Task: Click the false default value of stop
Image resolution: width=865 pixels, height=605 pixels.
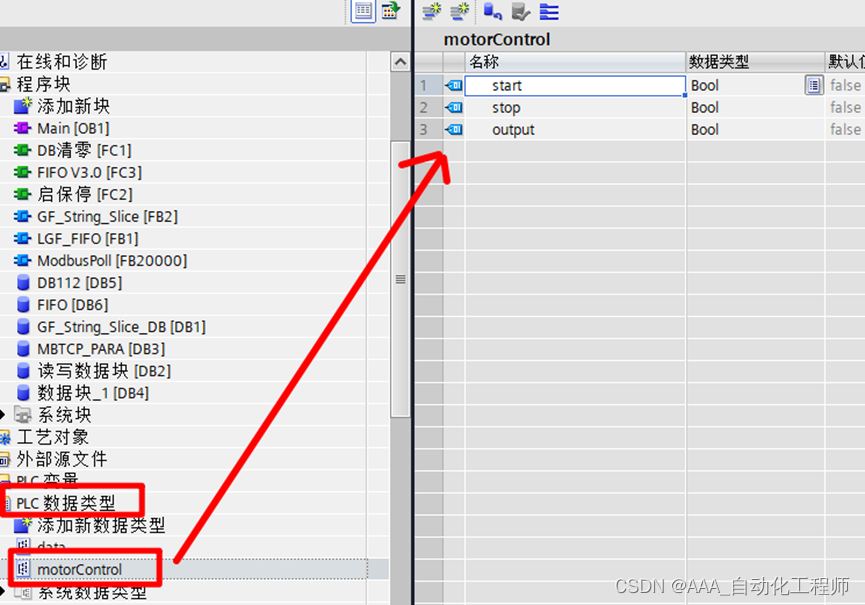Action: (845, 108)
